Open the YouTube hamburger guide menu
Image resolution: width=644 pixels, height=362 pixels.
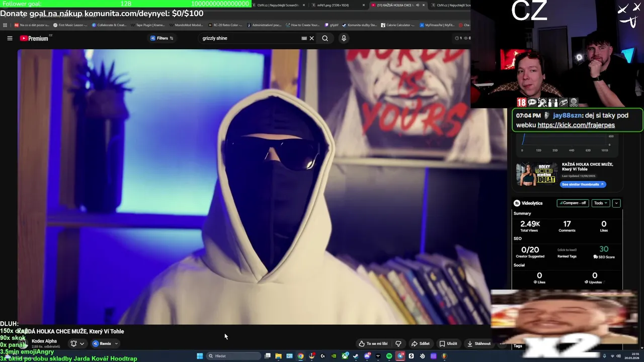[x=10, y=38]
